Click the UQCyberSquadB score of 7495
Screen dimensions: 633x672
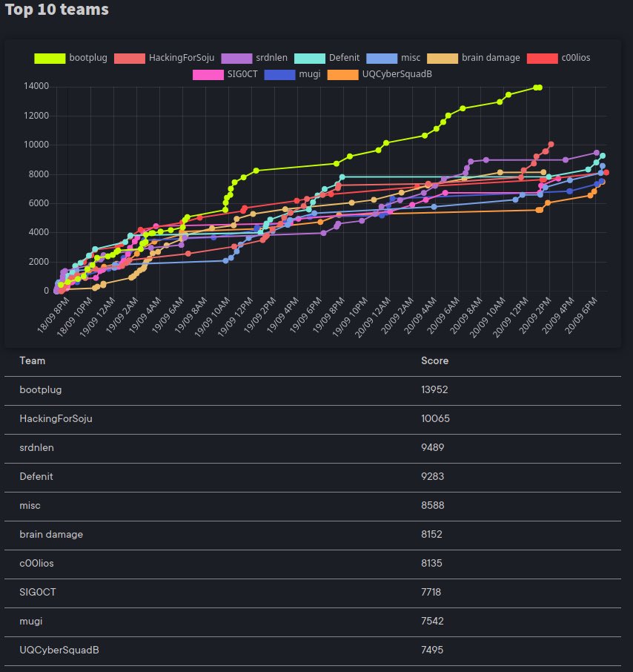(432, 649)
